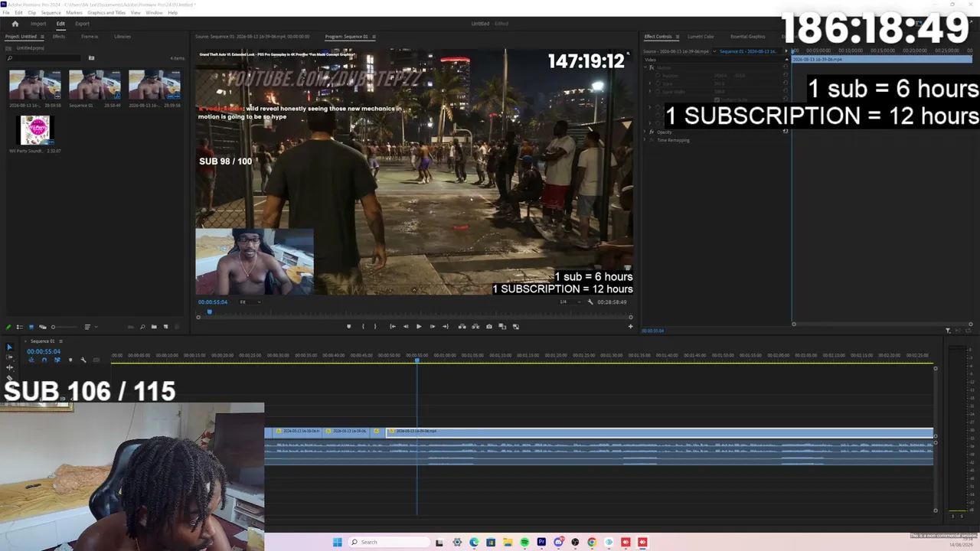Click the Go to Out point icon

[446, 327]
